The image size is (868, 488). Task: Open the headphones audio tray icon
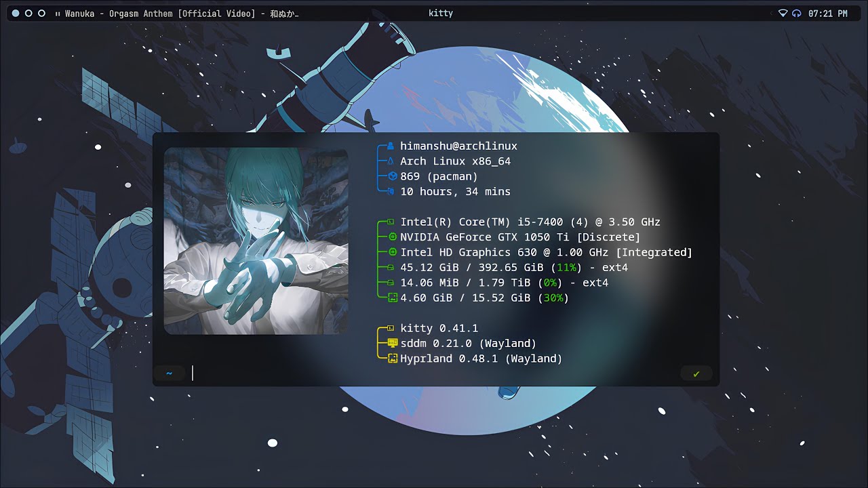click(x=796, y=14)
